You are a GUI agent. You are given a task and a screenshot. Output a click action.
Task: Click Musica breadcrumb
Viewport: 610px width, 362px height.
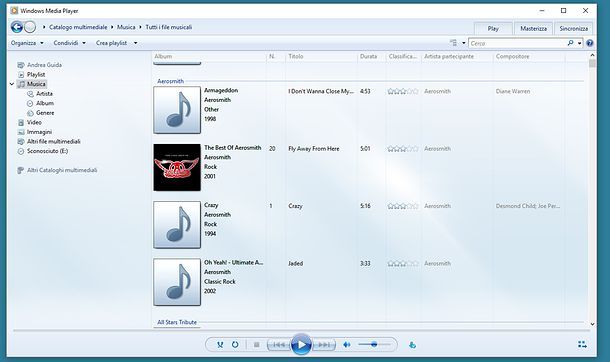[x=126, y=27]
